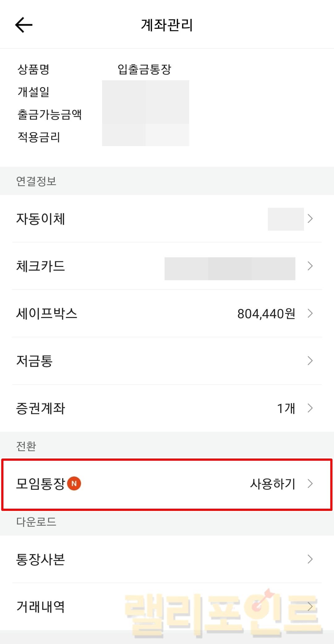Expand the 자동이체 chevron arrow
The width and height of the screenshot is (334, 644).
310,219
